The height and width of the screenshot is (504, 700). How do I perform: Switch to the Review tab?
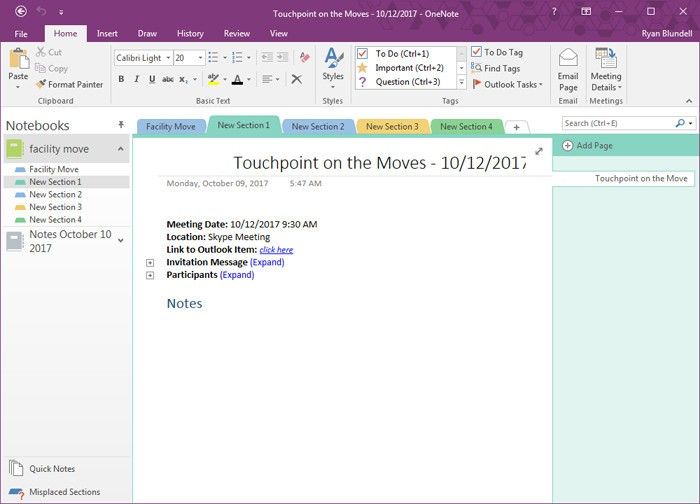point(237,33)
